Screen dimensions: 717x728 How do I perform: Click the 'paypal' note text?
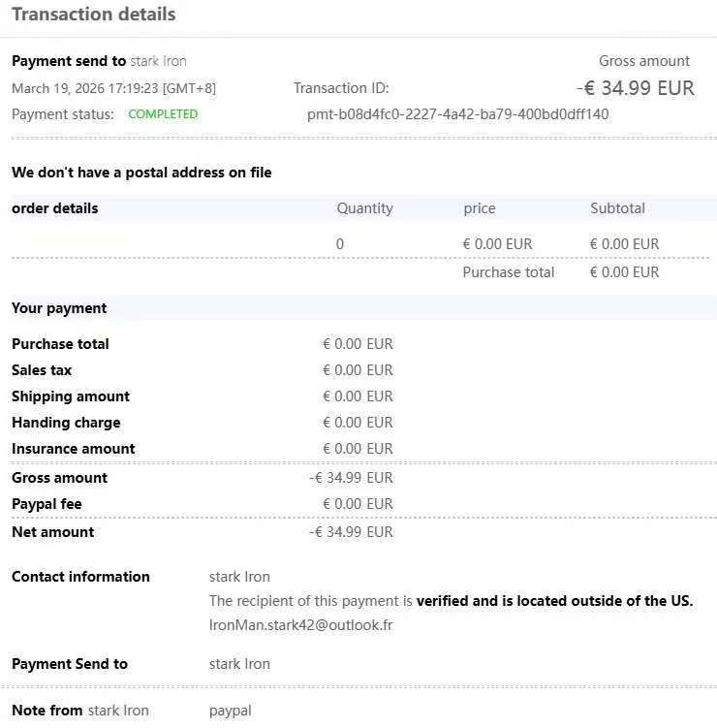230,711
